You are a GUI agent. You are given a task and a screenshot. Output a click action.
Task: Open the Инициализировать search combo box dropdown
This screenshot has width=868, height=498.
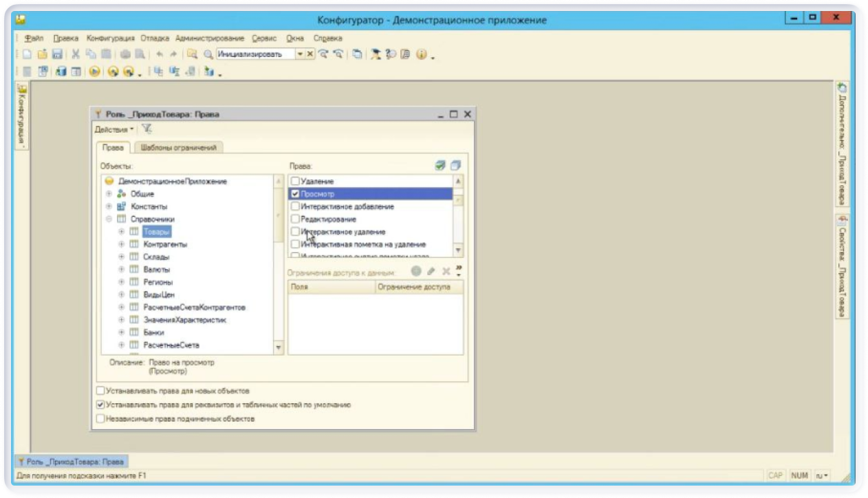click(x=300, y=54)
